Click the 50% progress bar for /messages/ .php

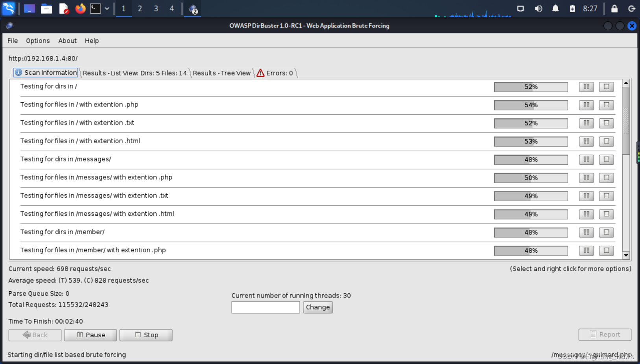[531, 178]
